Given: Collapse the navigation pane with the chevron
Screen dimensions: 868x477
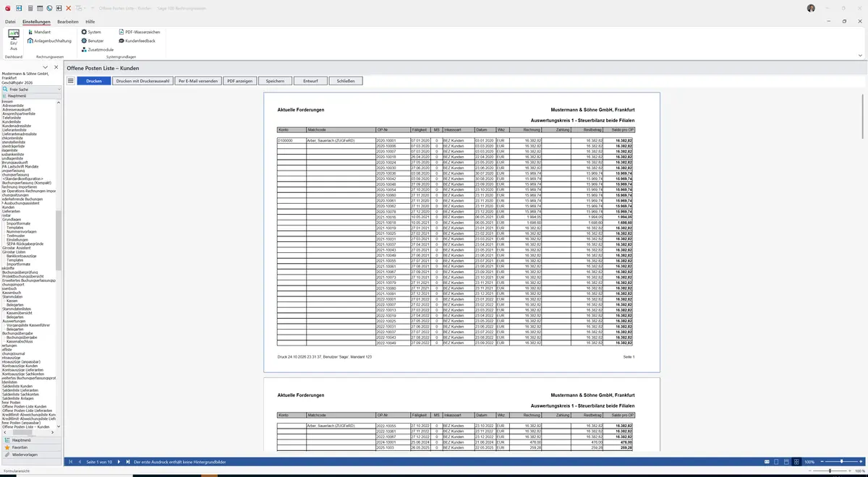Looking at the screenshot, I should point(46,67).
